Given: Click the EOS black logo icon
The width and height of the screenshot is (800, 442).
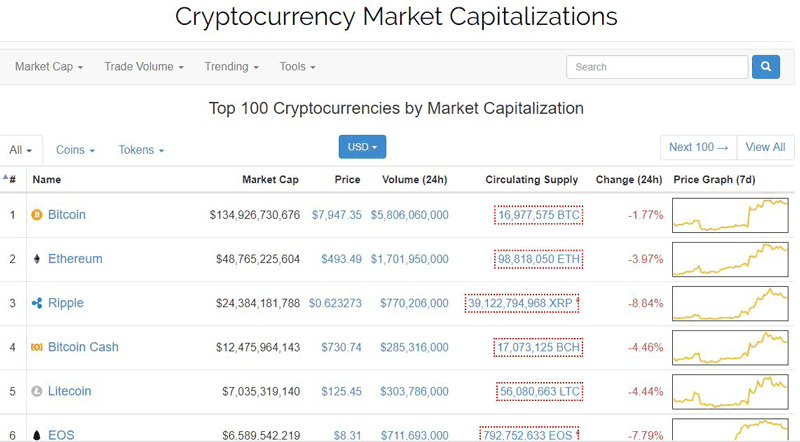Looking at the screenshot, I should (x=37, y=435).
